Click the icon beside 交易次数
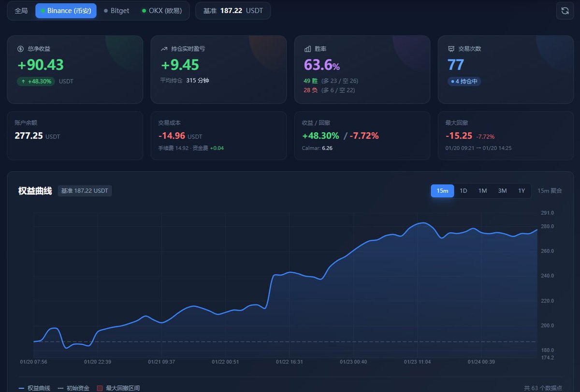This screenshot has height=392, width=580. (451, 49)
